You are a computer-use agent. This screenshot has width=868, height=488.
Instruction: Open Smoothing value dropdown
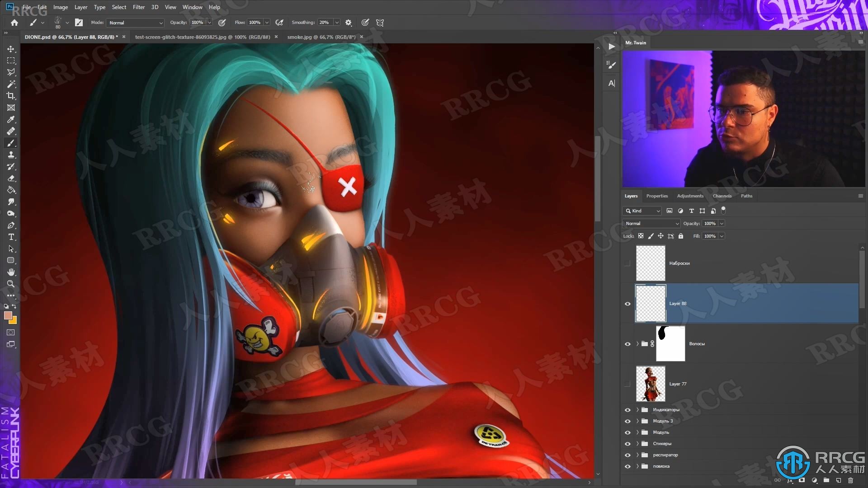(337, 23)
